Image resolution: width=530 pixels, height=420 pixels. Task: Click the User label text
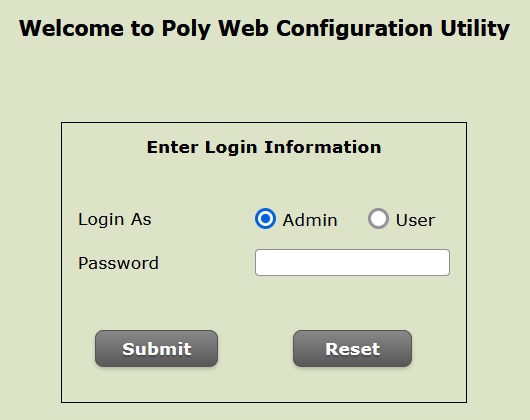(x=415, y=220)
